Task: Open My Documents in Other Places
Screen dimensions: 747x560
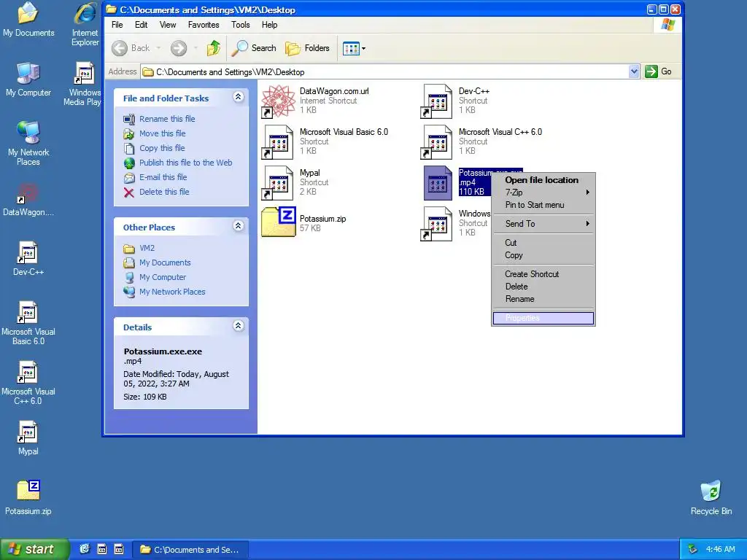Action: tap(165, 262)
